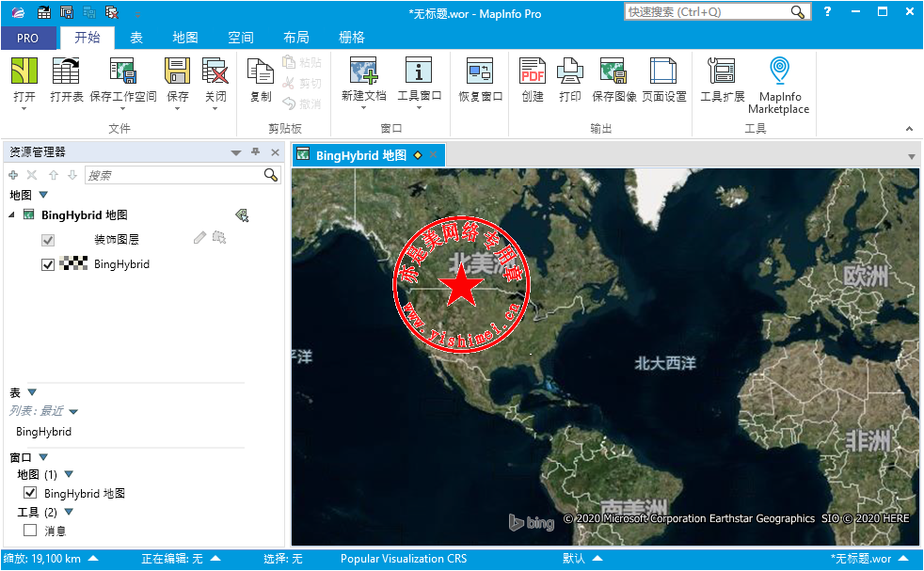Click the 剪切 scissors icon
This screenshot has height=571, width=924.
coord(289,83)
